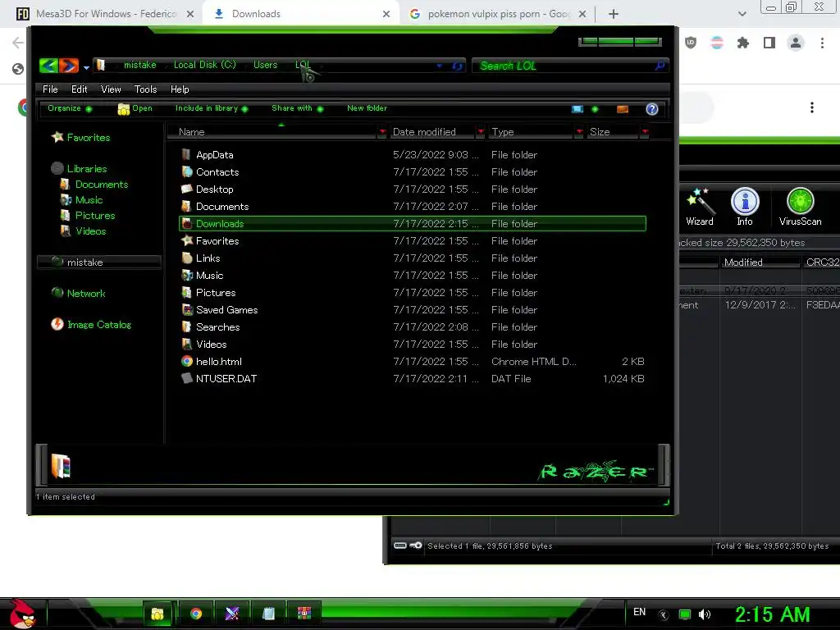
Task: Open recent pages dropdown beside navigation arrows
Action: (x=86, y=67)
